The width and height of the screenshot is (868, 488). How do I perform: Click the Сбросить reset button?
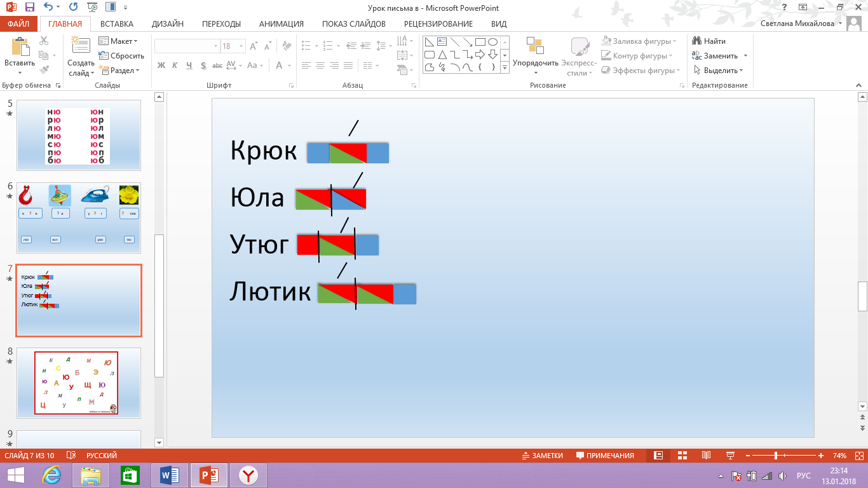pos(121,56)
